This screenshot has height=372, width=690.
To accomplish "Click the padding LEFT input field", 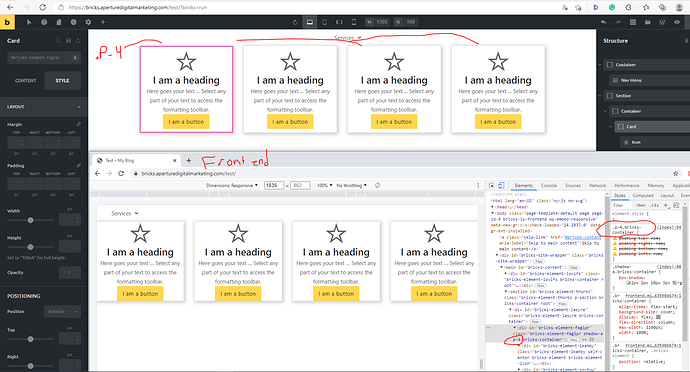I will click(72, 183).
